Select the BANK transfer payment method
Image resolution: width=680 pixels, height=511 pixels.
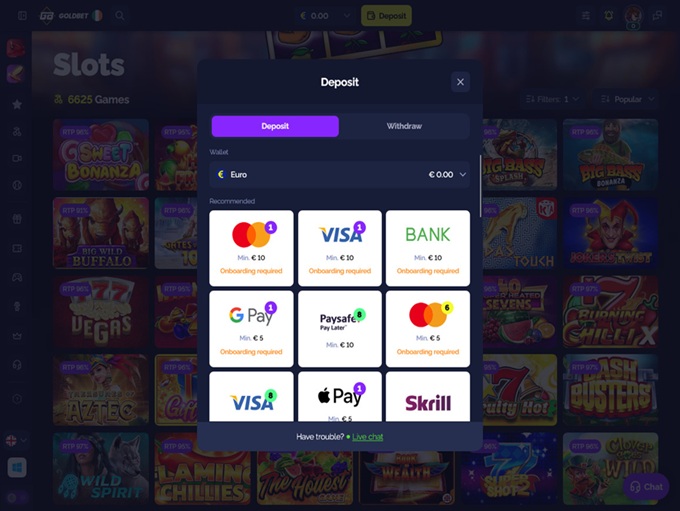pyautogui.click(x=428, y=248)
